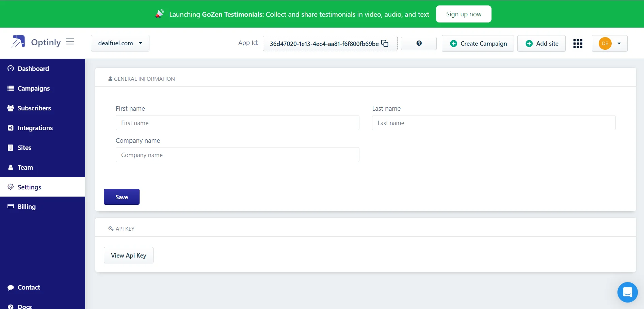Expand the dealfuel.com site selector

coord(120,43)
